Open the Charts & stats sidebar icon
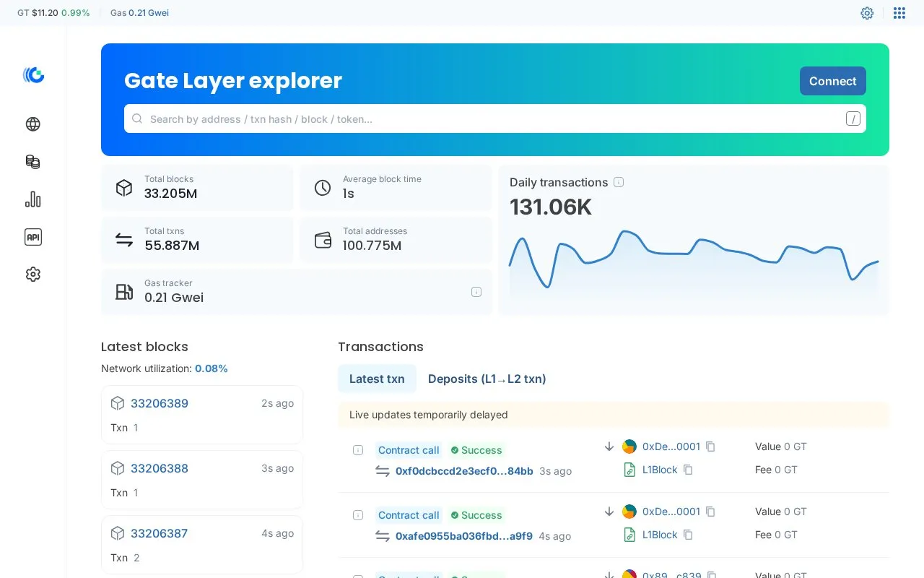Screen dimensions: 924x578 pyautogui.click(x=33, y=199)
